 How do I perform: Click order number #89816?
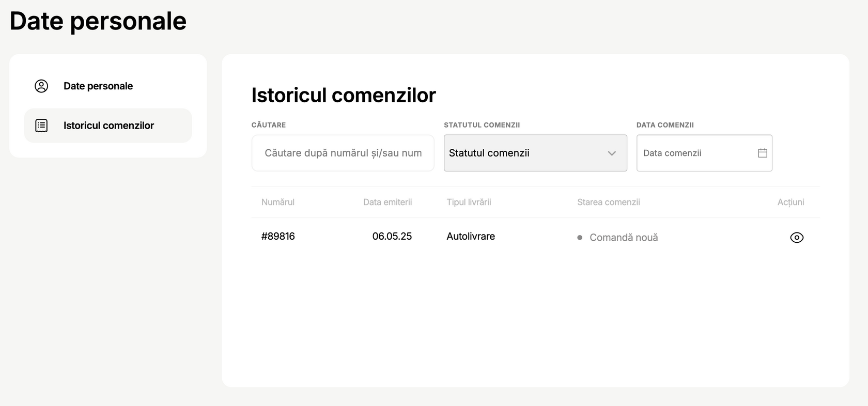coord(278,236)
